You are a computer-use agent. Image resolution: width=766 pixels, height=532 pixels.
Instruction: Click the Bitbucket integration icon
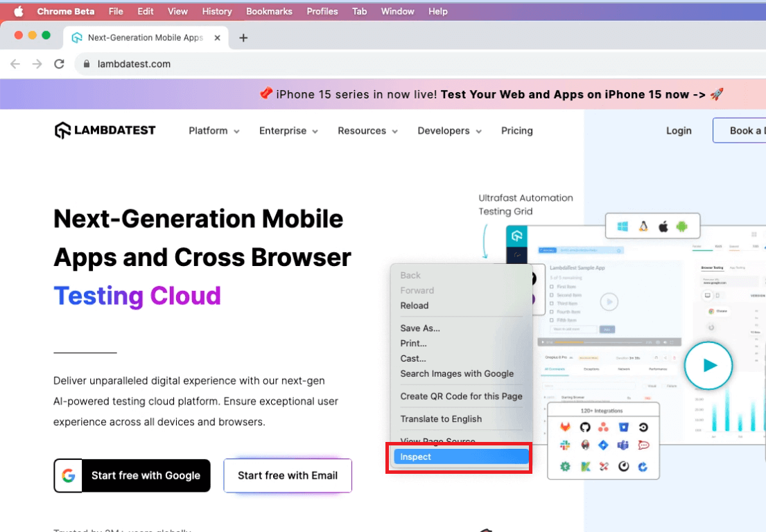(x=623, y=427)
